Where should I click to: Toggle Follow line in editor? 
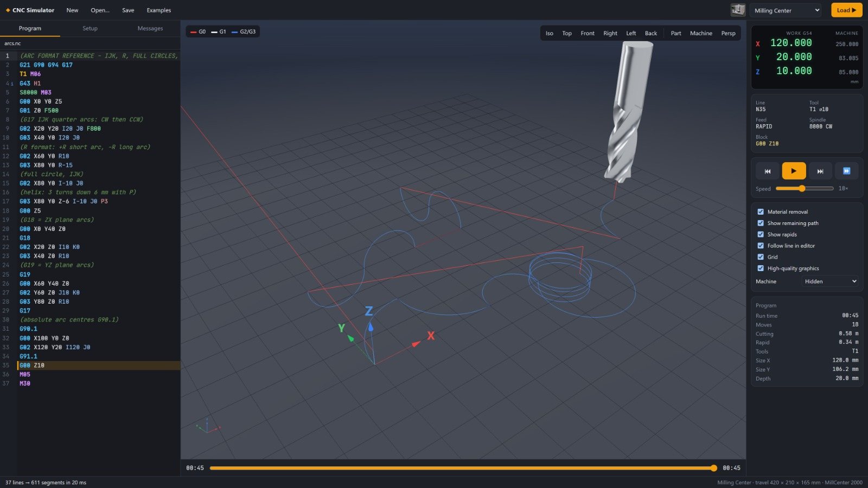[x=761, y=246]
